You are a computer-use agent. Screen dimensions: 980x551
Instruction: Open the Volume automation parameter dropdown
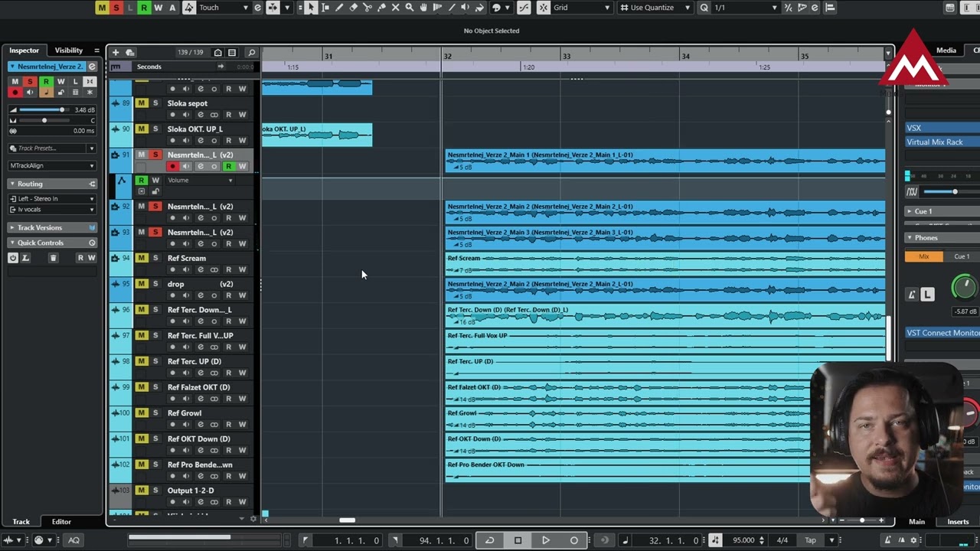click(200, 181)
